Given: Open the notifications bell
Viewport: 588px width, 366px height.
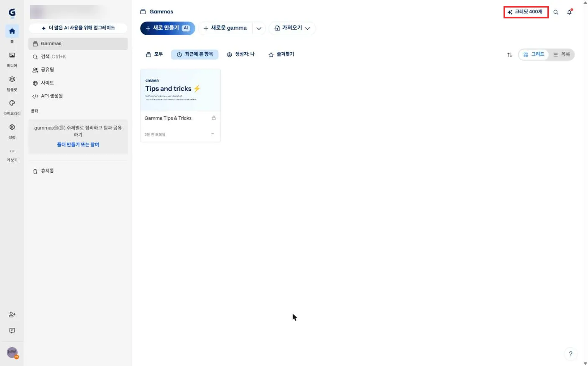Looking at the screenshot, I should tap(569, 12).
